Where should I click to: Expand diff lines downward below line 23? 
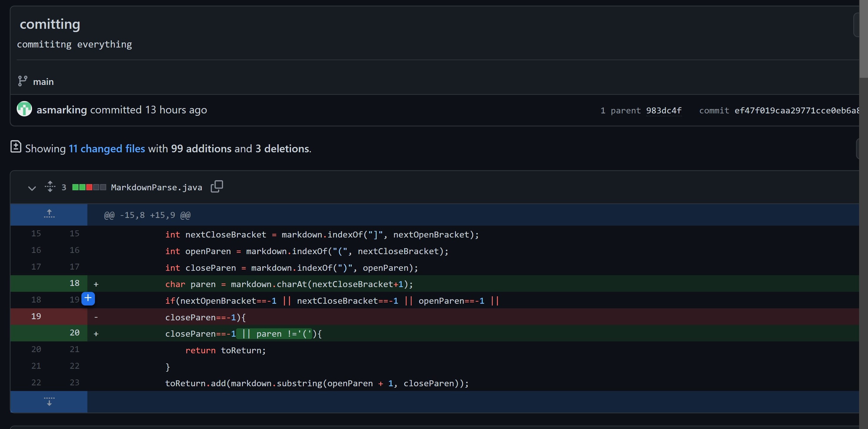coord(49,401)
